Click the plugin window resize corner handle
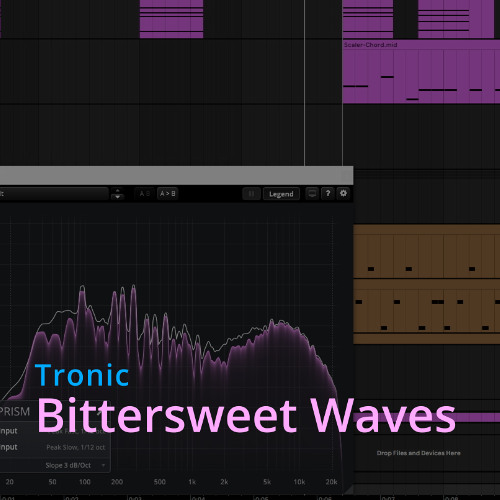 click(349, 490)
